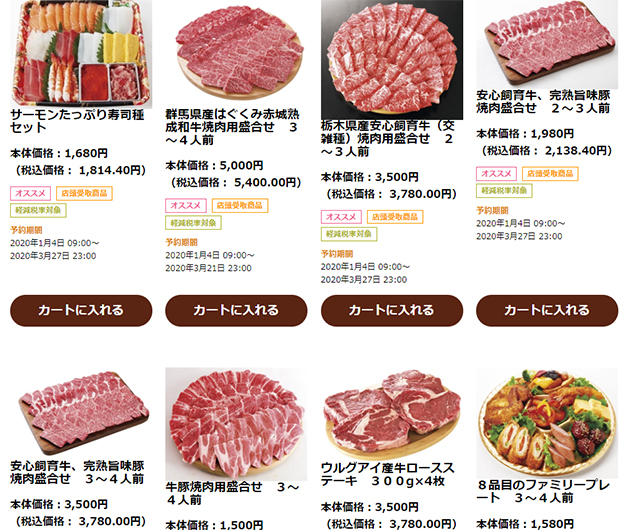The image size is (640, 530).
Task: Open the 栃木県産 beef platter image on black background
Action: click(x=392, y=60)
